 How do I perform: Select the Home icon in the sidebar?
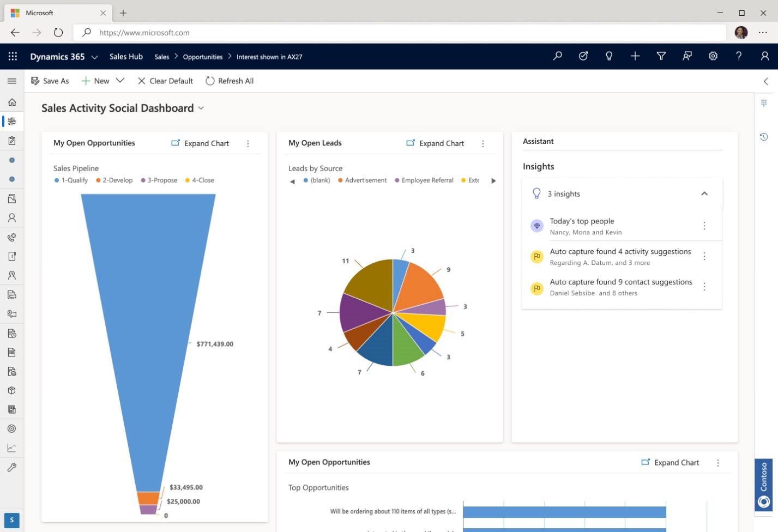[12, 102]
